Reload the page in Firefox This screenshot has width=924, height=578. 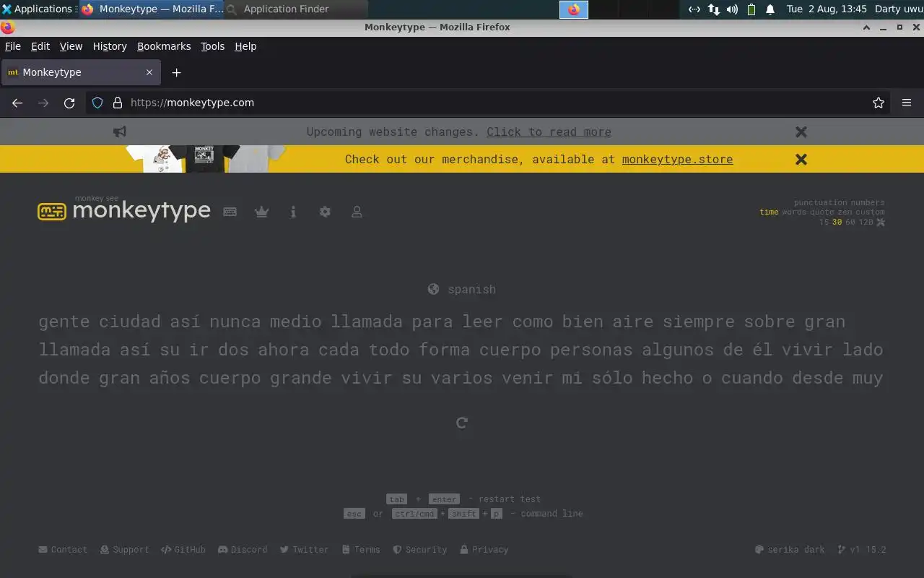69,103
